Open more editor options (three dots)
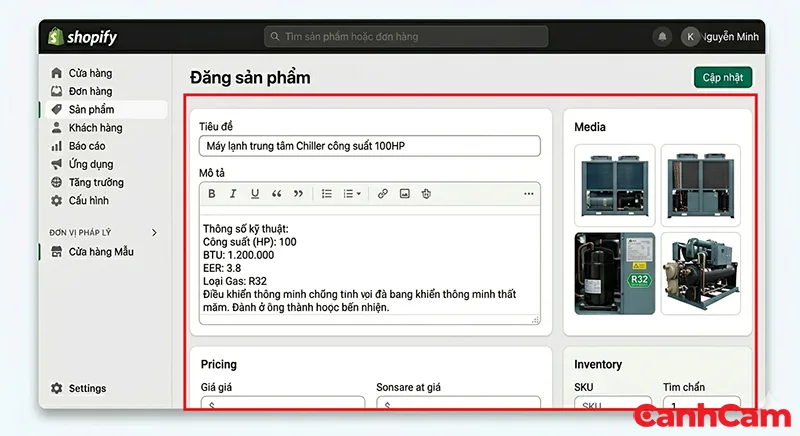The image size is (800, 436). click(529, 194)
